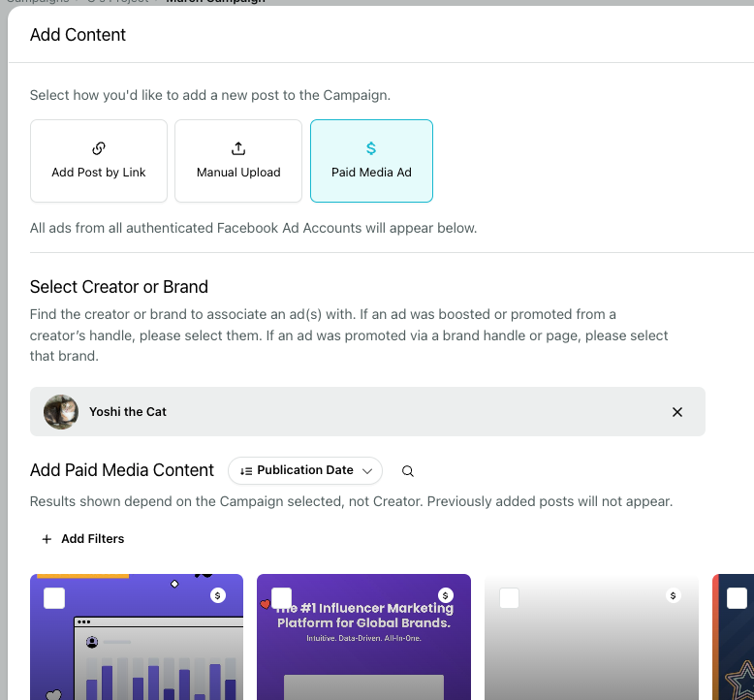Screen dimensions: 754x700
Task: Click the dollar sign icon on Paid Media Ad
Action: coord(371,148)
